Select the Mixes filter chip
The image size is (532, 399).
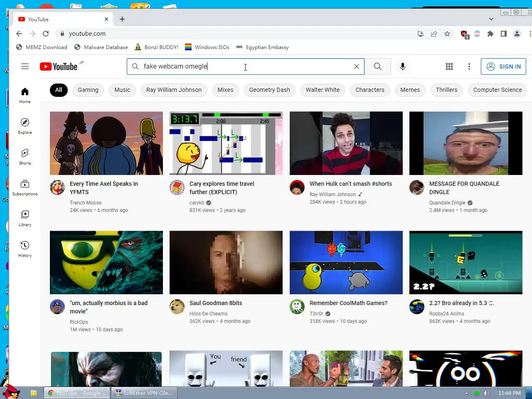click(x=225, y=90)
